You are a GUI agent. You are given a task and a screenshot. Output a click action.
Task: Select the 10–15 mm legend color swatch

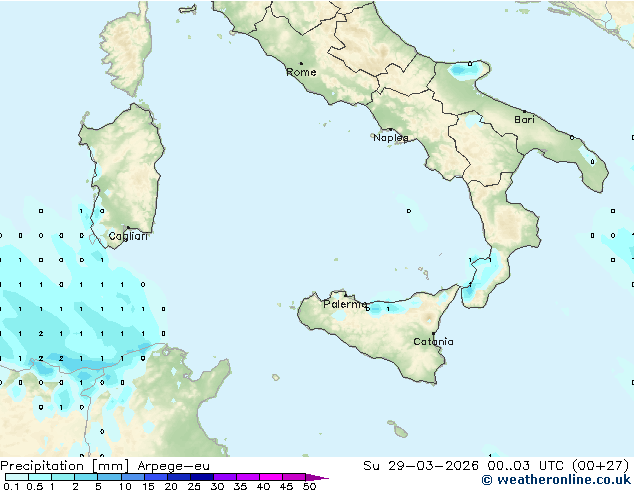tap(133, 477)
